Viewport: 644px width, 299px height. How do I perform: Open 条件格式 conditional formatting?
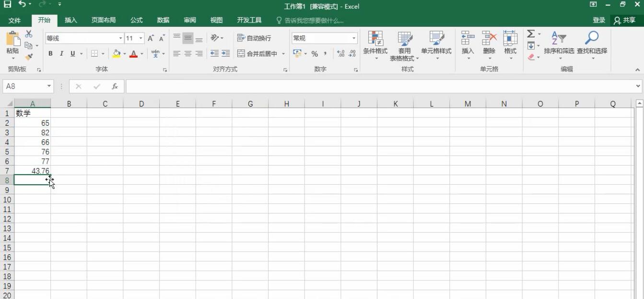[375, 46]
